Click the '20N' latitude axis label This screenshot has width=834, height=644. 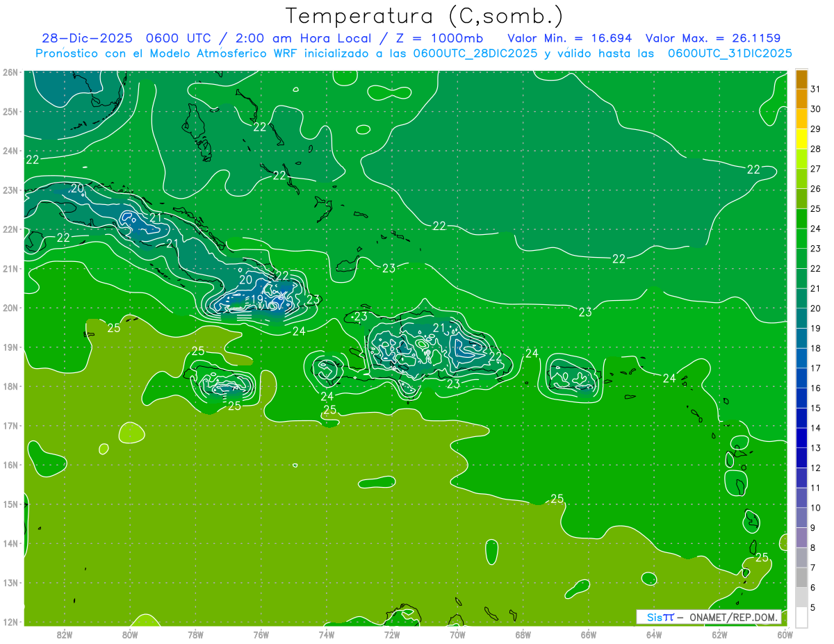point(10,308)
